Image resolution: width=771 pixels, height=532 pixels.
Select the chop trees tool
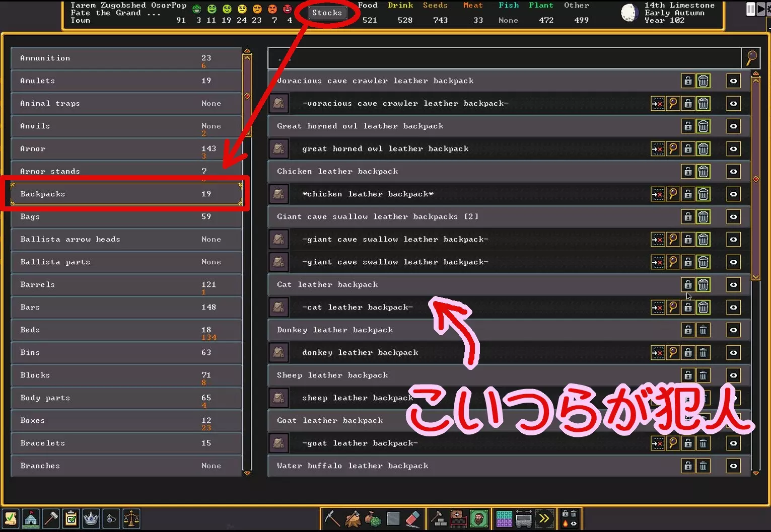[353, 518]
